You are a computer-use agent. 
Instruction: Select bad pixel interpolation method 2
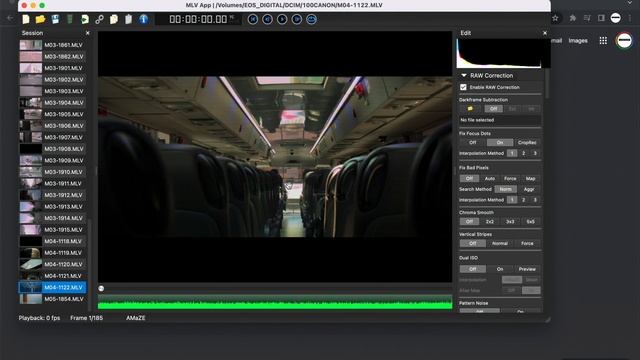[x=524, y=200]
